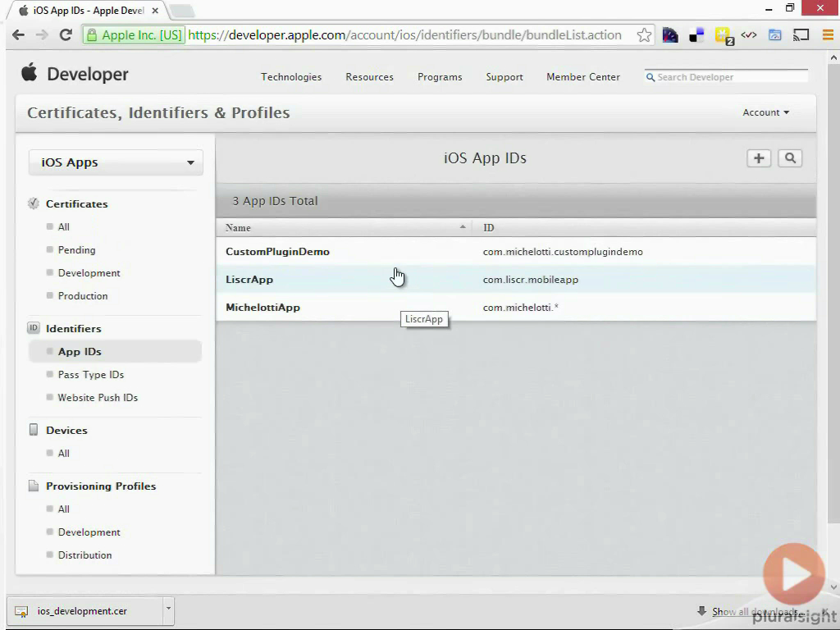Viewport: 840px width, 630px height.
Task: Click the orange Pluralsight play button
Action: 794,574
